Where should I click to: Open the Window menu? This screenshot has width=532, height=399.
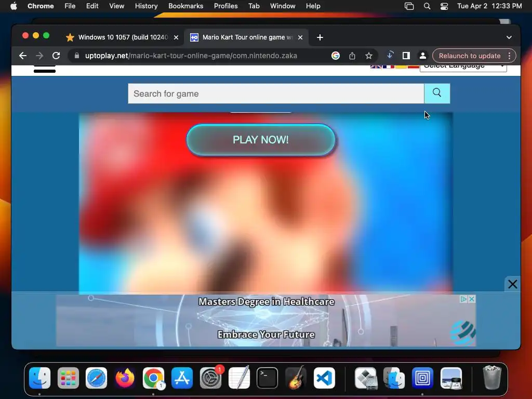point(283,6)
